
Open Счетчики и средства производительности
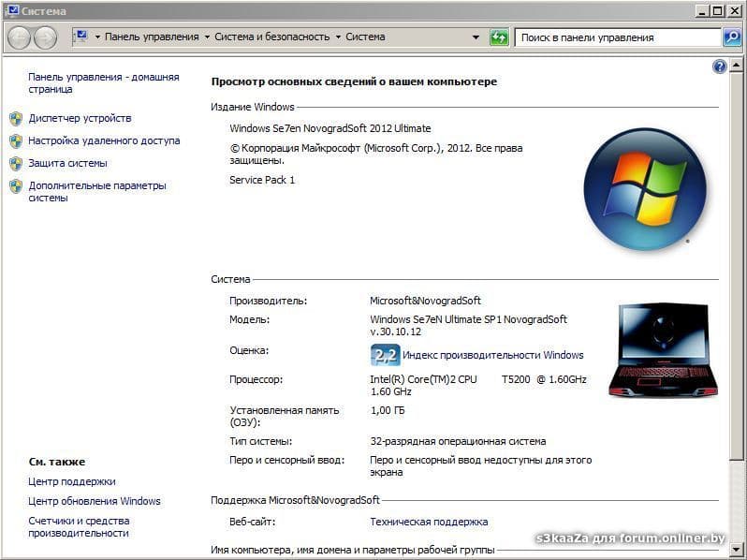79,527
